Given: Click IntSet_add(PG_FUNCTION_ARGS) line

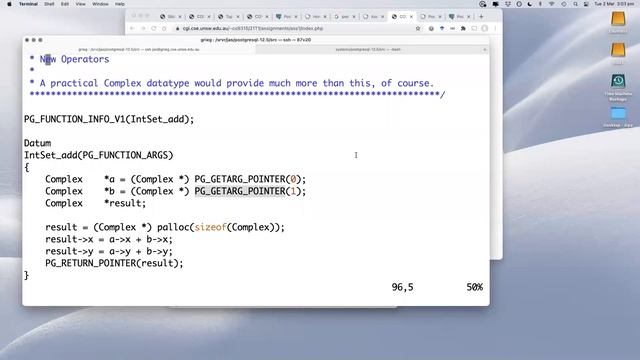Looking at the screenshot, I should pos(99,155).
